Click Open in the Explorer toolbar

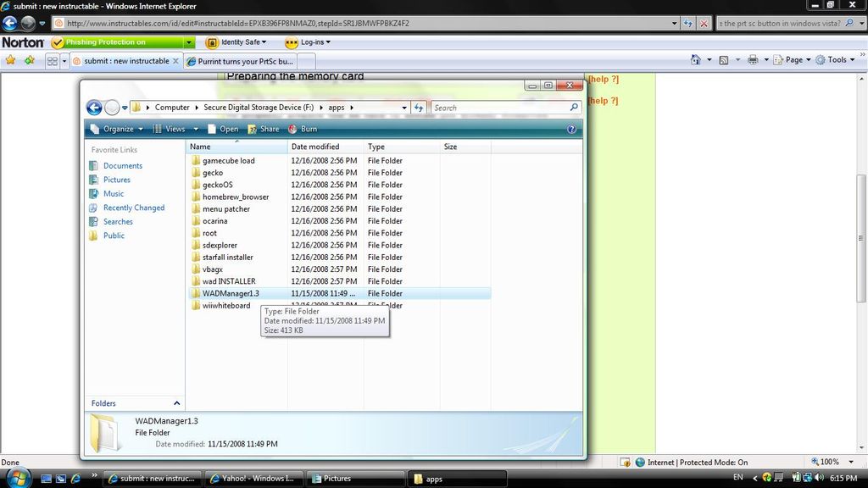223,129
